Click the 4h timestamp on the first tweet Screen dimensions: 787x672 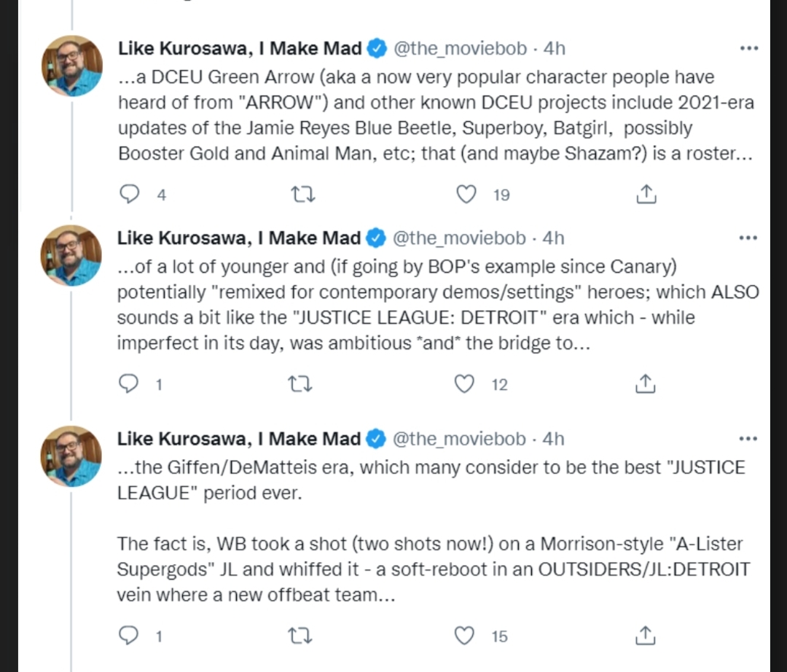(x=555, y=49)
